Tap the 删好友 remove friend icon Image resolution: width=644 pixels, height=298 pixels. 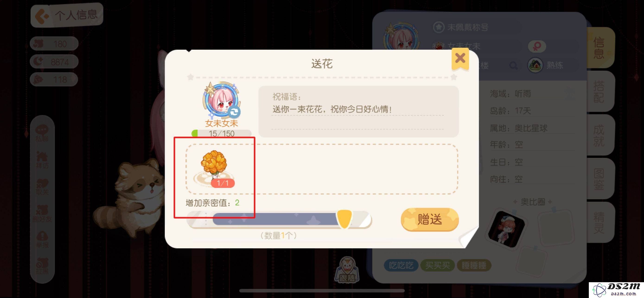tap(42, 214)
